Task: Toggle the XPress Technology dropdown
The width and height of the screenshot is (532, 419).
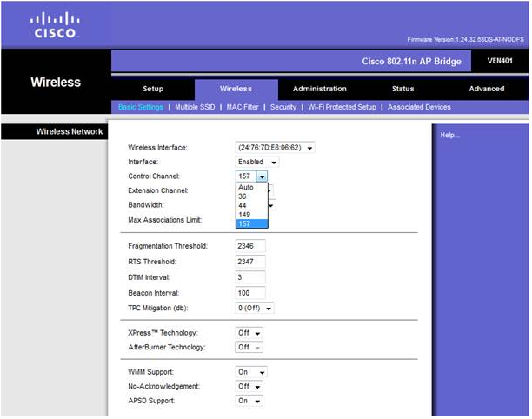Action: pyautogui.click(x=250, y=333)
